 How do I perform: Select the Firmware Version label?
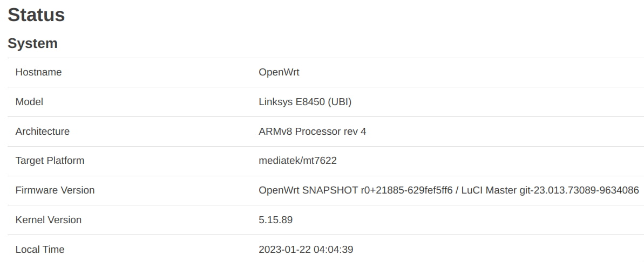55,190
